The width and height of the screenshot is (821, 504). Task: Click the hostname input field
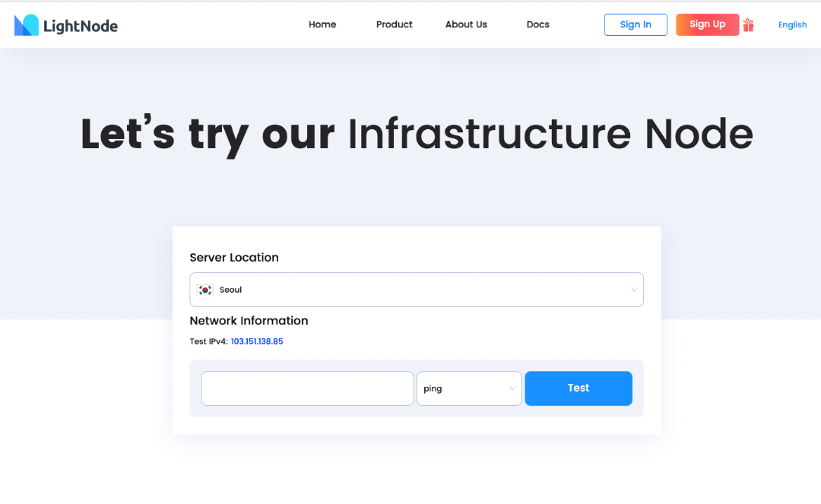[307, 388]
